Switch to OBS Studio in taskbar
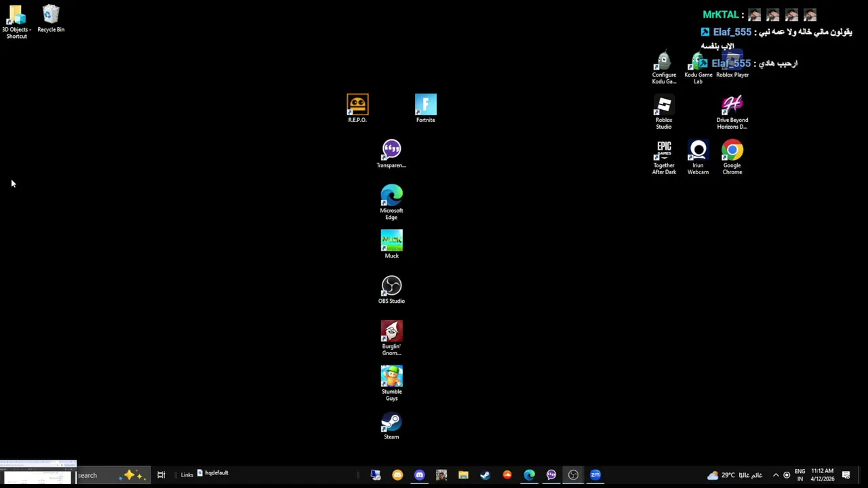Viewport: 868px width, 488px height. [573, 475]
